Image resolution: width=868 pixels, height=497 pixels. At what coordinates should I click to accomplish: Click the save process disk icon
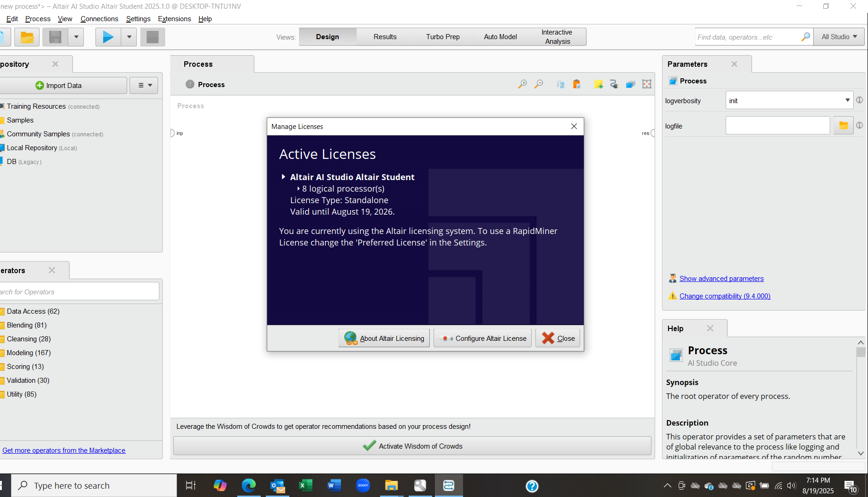[x=55, y=37]
